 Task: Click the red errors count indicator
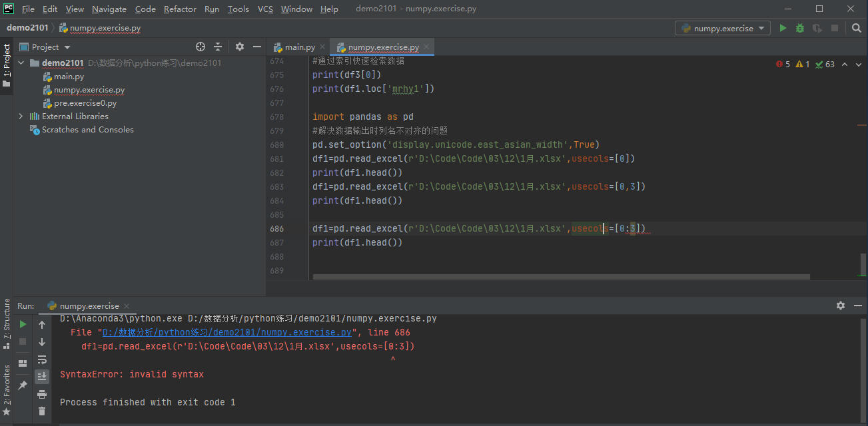click(x=783, y=65)
